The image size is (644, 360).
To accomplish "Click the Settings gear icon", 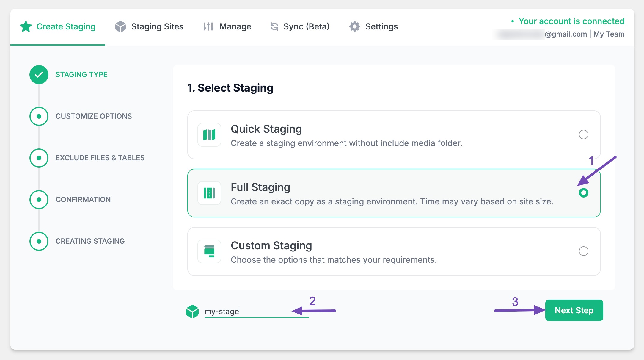I will tap(354, 26).
